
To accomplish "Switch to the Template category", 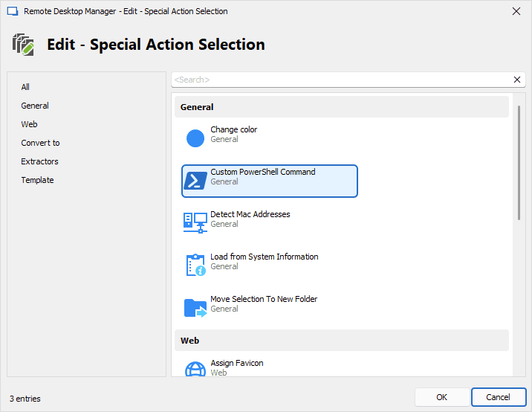I will pos(38,180).
